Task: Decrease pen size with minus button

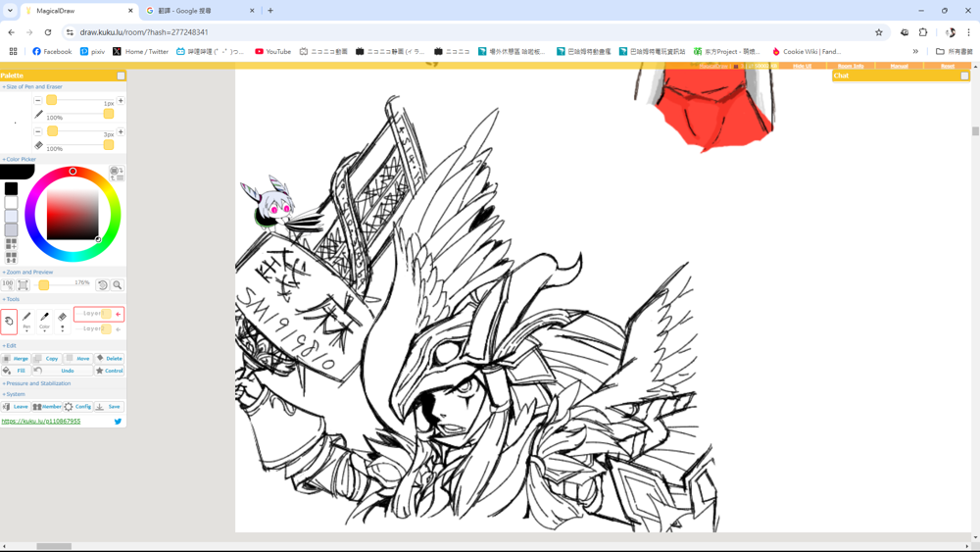Action: coord(37,101)
